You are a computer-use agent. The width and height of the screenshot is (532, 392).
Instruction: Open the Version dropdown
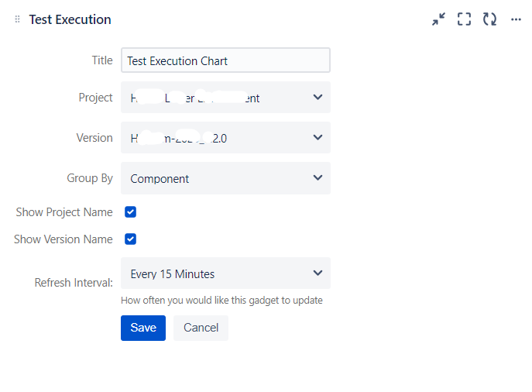coord(225,138)
